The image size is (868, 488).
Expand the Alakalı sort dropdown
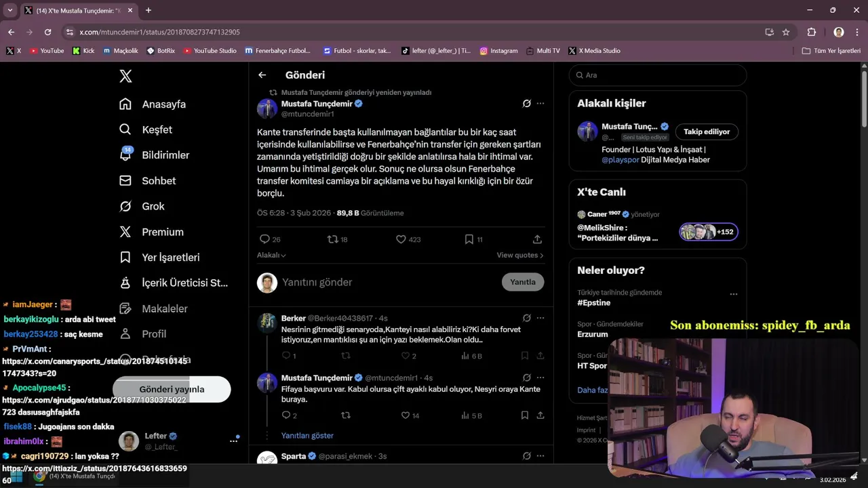[x=271, y=256]
